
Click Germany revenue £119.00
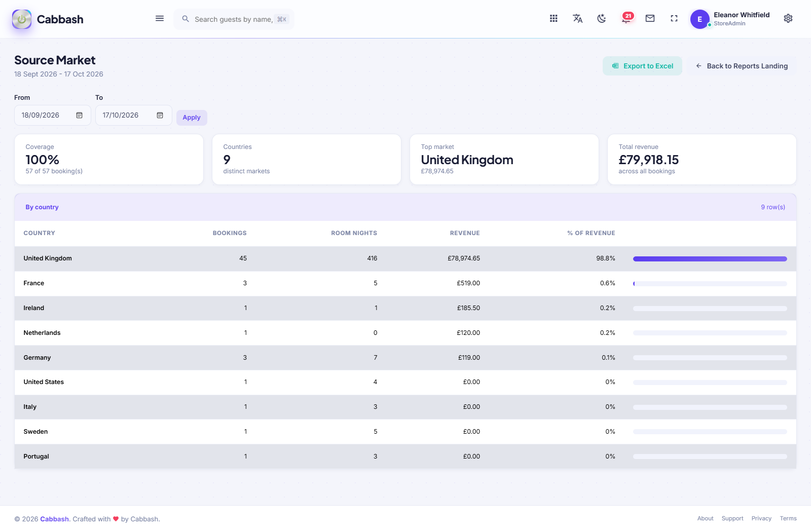click(469, 358)
